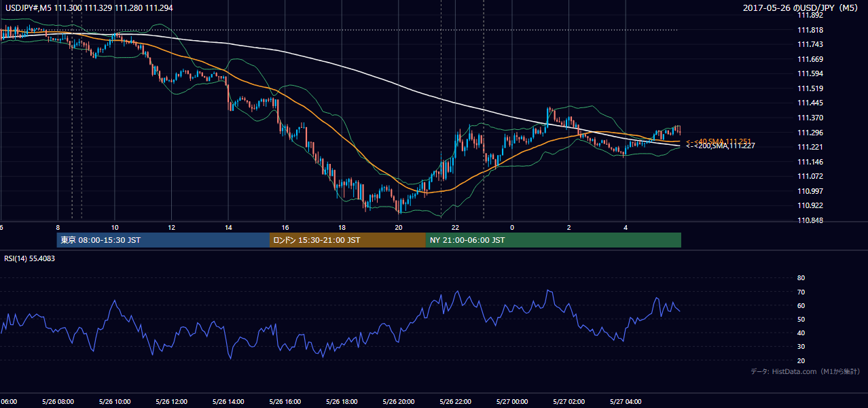Click the bottom time label 5/26 14:00
The image size is (868, 408).
tap(228, 402)
